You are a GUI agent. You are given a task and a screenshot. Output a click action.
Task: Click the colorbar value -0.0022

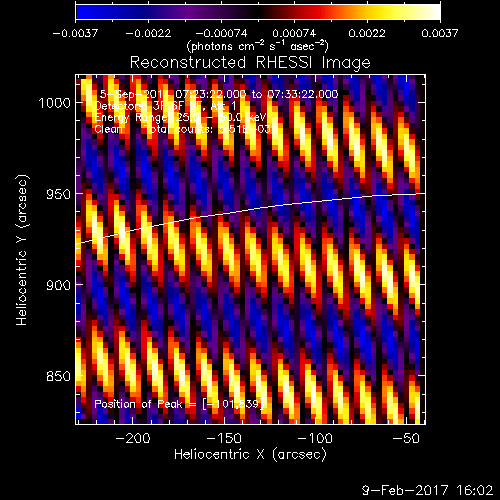click(148, 33)
